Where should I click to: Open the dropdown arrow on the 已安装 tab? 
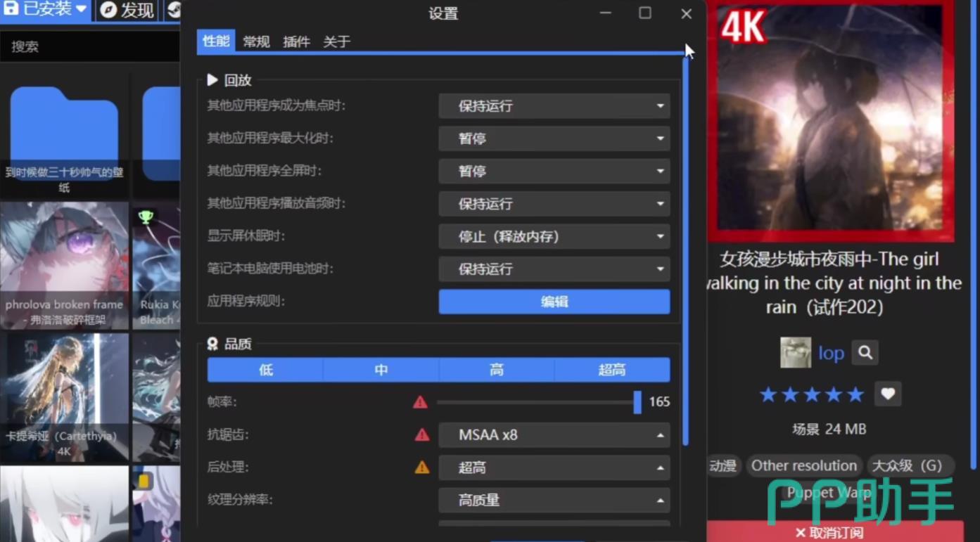click(x=82, y=10)
